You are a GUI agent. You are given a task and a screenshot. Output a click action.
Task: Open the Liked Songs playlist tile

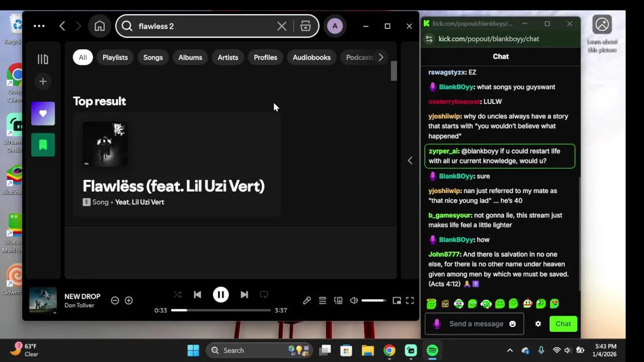point(43,114)
